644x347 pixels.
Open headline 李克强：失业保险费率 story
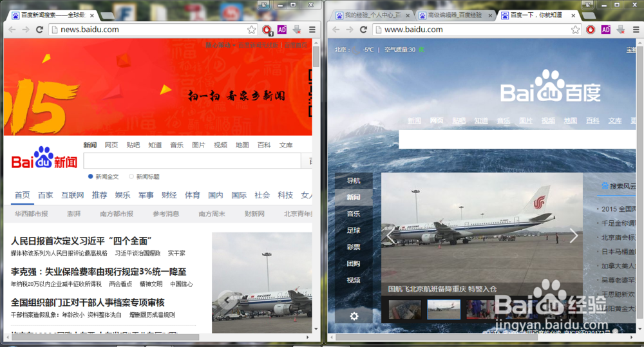[x=99, y=272]
